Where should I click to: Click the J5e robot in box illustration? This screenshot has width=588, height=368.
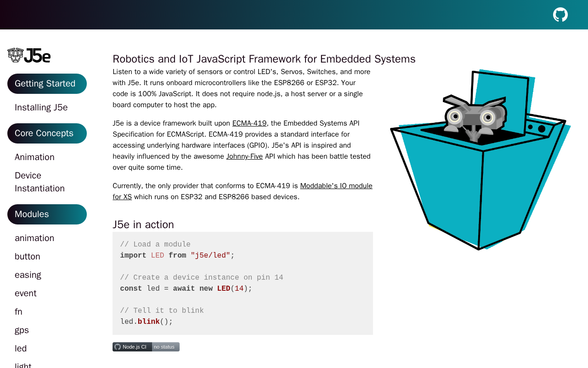pyautogui.click(x=480, y=160)
